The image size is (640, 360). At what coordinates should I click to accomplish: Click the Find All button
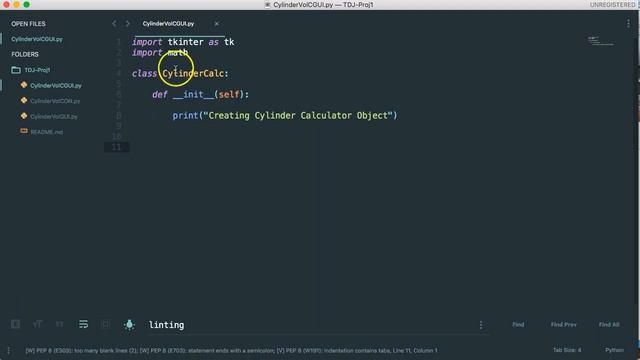pos(609,324)
